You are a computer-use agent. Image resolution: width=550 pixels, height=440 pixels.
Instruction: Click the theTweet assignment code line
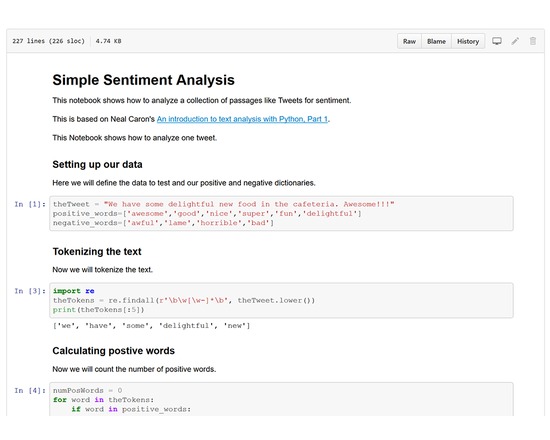(x=223, y=204)
